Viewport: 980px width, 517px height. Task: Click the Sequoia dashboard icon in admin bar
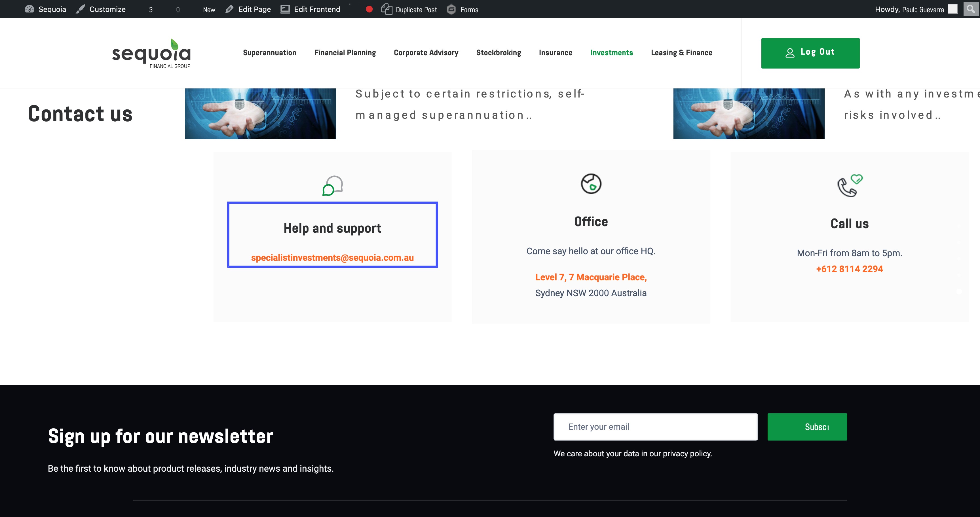[29, 9]
